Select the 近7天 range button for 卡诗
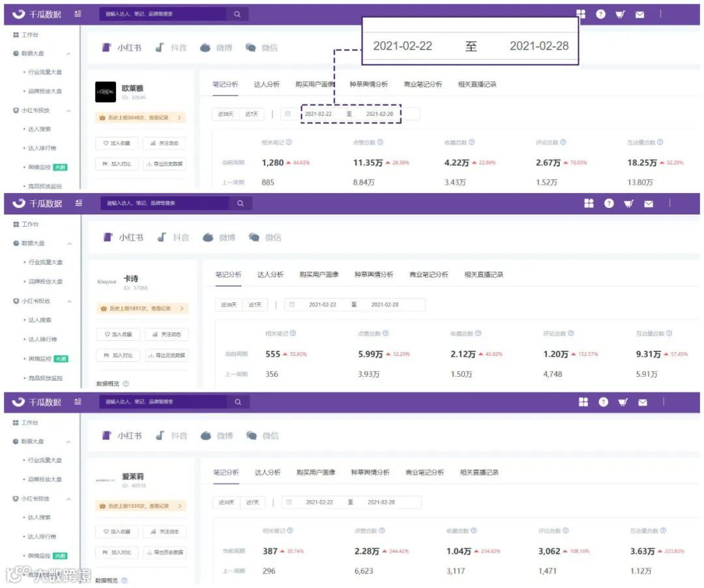This screenshot has height=588, width=704. click(255, 304)
